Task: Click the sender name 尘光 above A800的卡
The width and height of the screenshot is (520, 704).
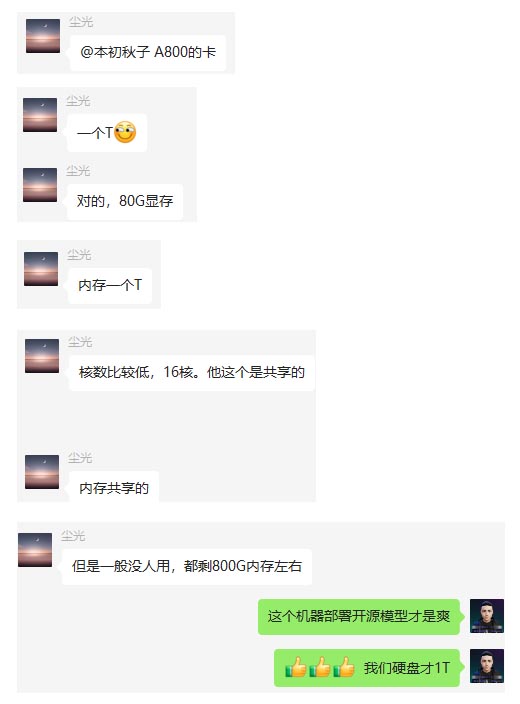Action: 81,22
